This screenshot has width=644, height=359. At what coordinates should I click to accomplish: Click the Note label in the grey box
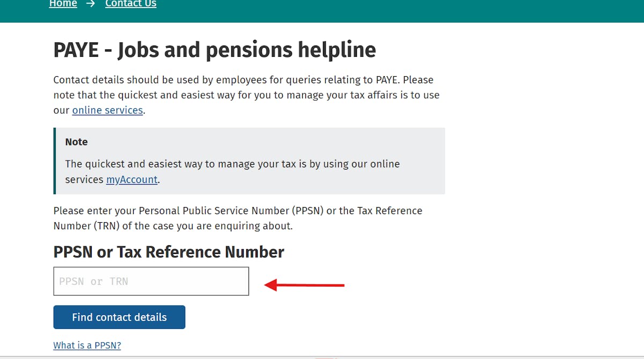tap(76, 142)
